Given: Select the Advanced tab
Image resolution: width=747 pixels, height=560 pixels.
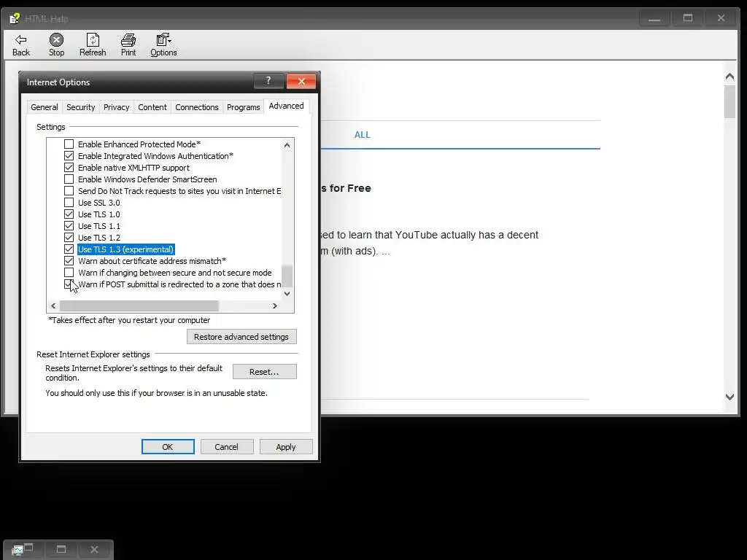Looking at the screenshot, I should [x=286, y=106].
